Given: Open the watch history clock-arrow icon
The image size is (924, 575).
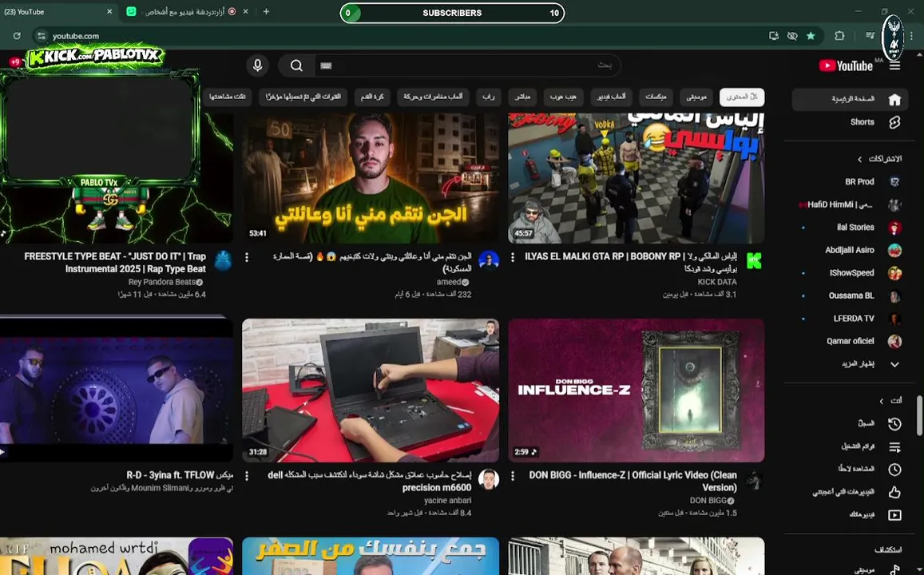Looking at the screenshot, I should coord(894,423).
